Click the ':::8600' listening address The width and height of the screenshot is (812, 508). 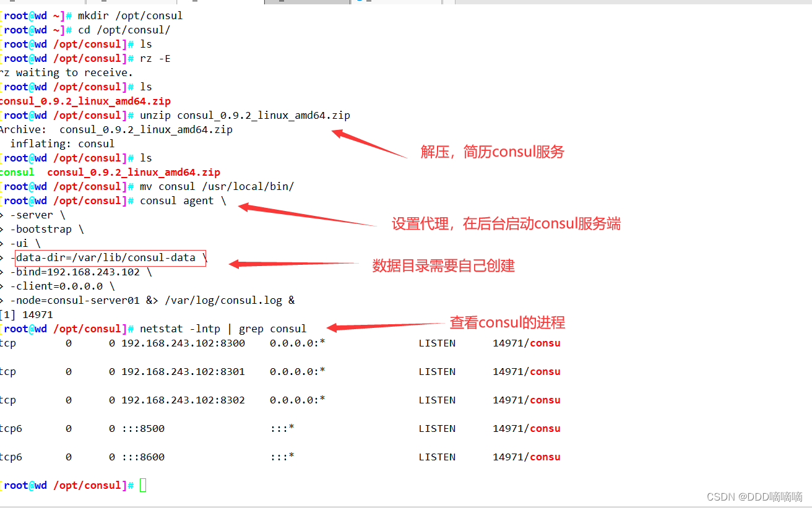tap(143, 457)
